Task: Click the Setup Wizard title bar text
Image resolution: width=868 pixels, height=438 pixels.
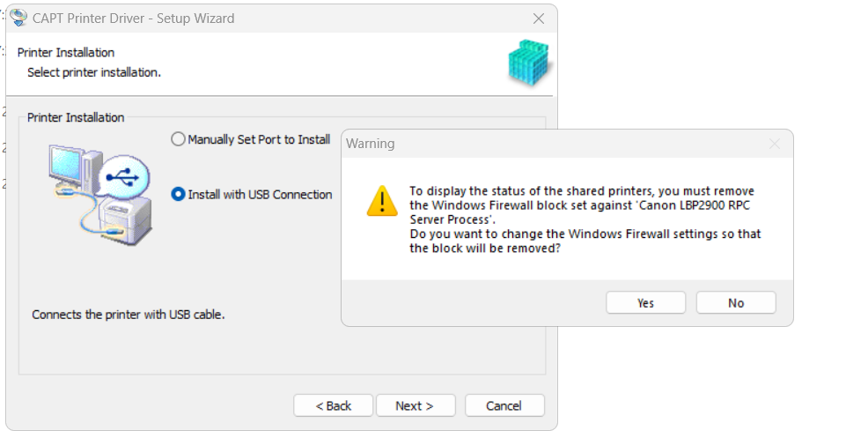Action: 134,19
